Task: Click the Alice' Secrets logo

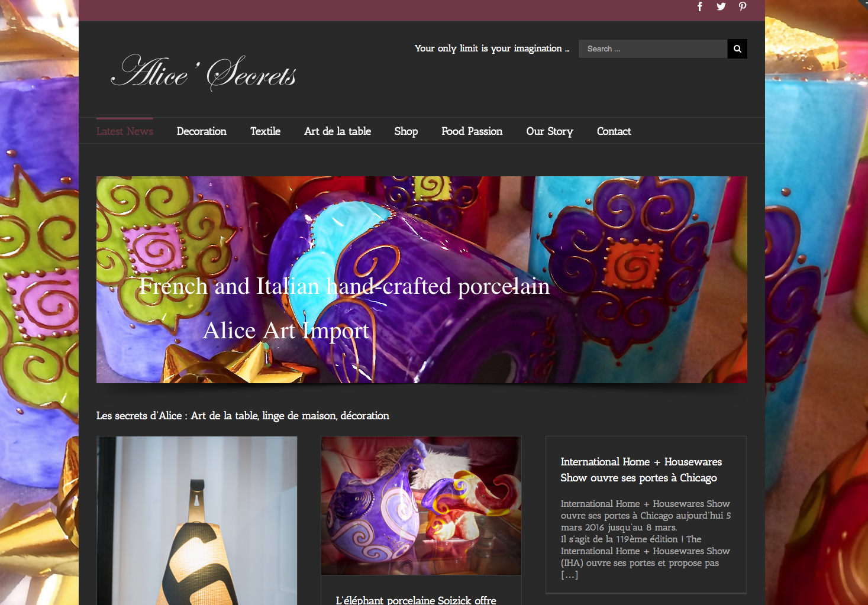Action: click(x=204, y=72)
